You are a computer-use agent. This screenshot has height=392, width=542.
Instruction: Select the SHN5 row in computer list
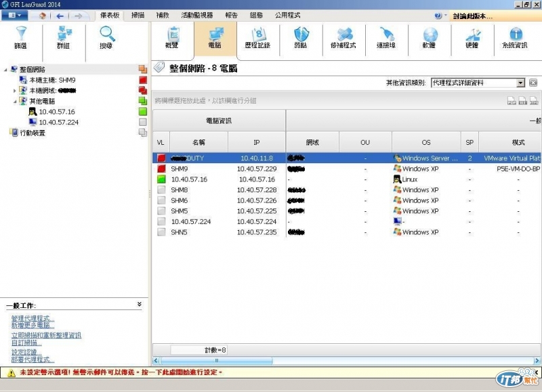click(347, 232)
